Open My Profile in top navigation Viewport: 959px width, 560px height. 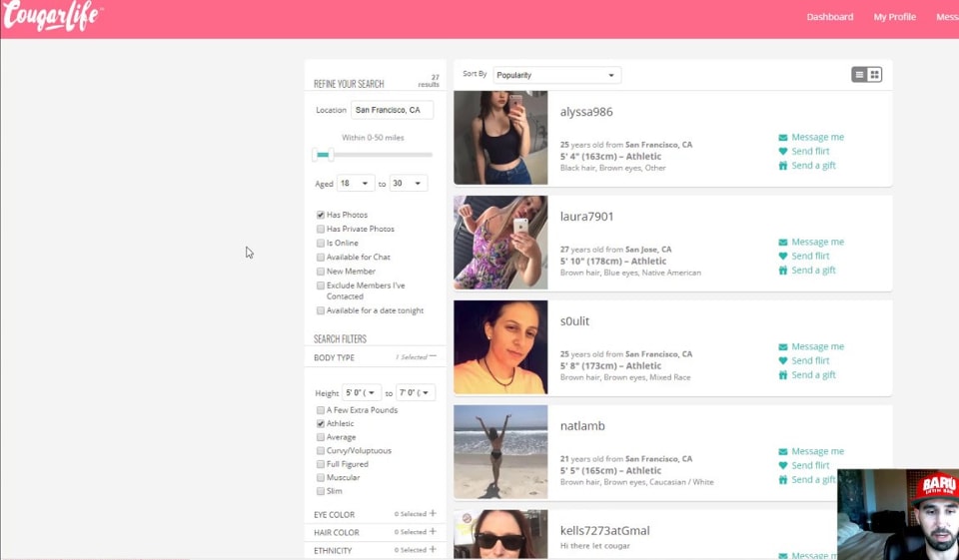tap(894, 17)
